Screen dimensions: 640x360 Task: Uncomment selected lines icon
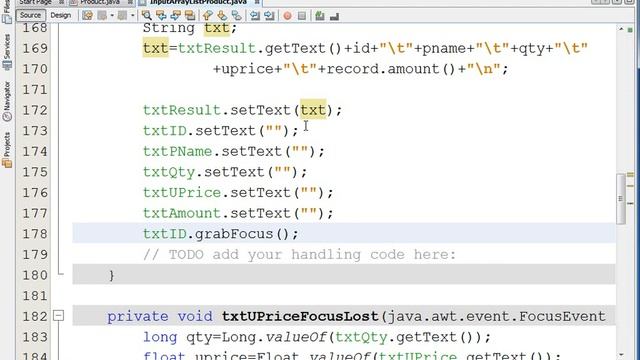point(334,16)
